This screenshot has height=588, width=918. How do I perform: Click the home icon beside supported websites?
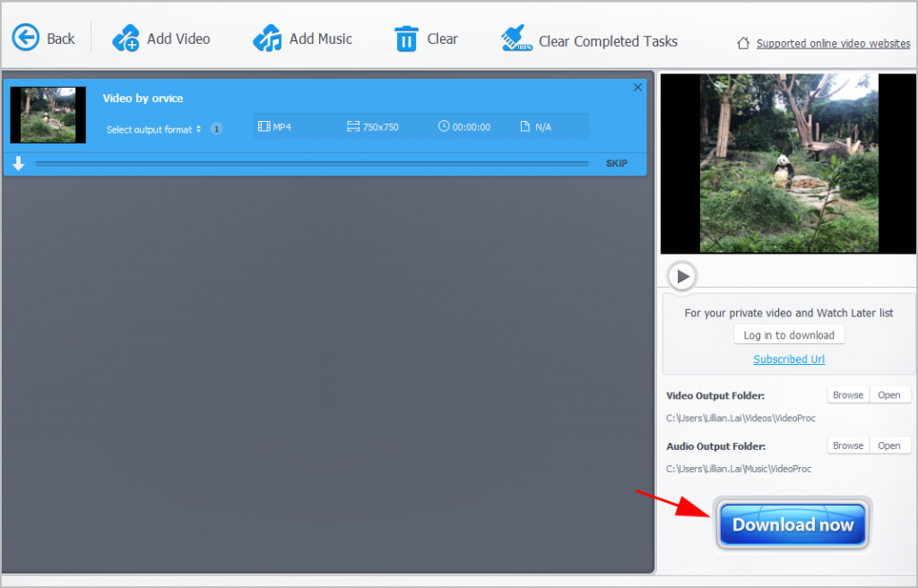[743, 43]
